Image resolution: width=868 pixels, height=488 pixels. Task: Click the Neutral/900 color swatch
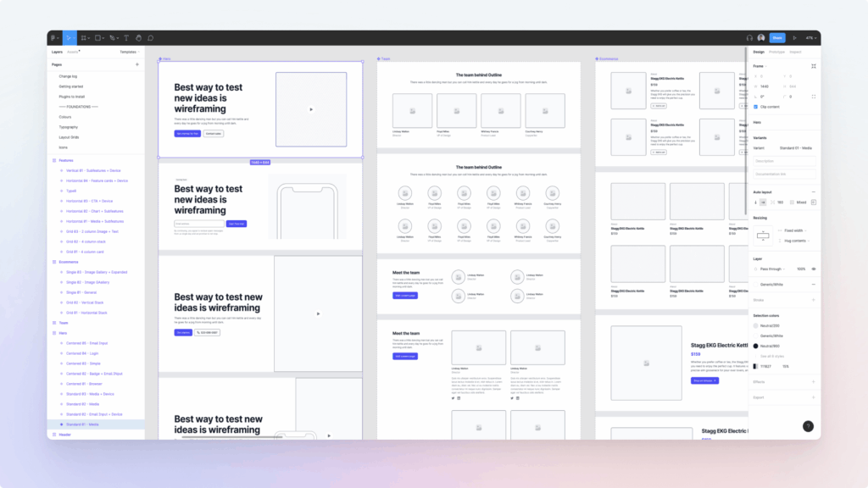point(755,346)
